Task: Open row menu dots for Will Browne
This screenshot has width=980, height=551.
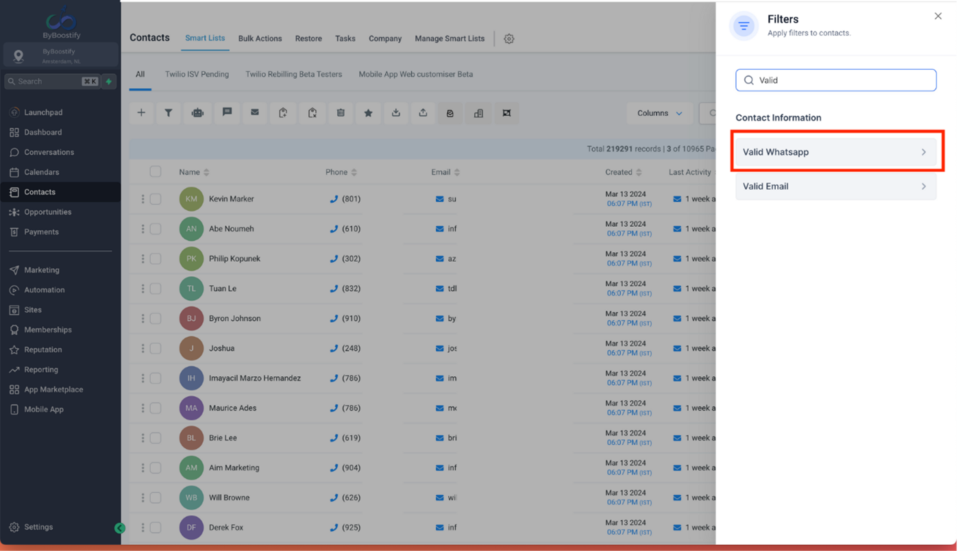Action: point(143,498)
